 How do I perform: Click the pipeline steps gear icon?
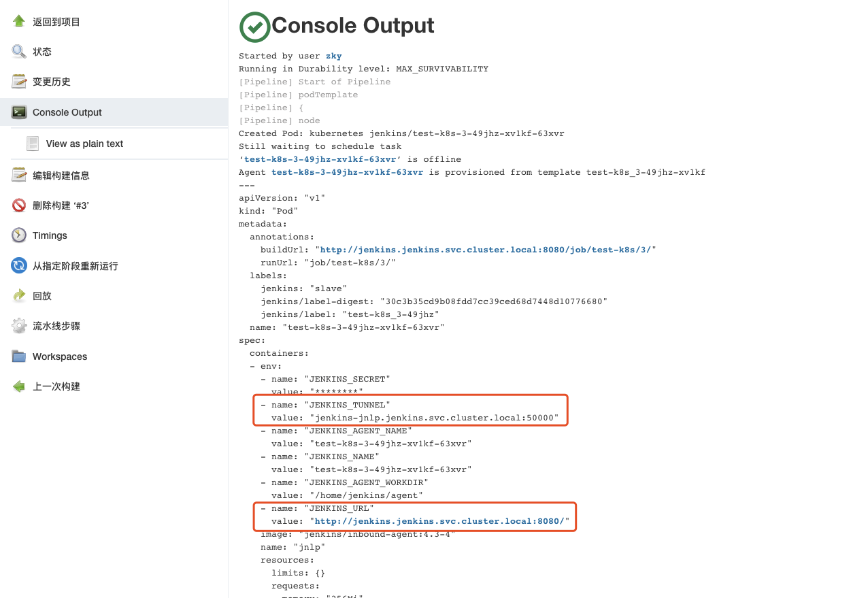click(19, 326)
